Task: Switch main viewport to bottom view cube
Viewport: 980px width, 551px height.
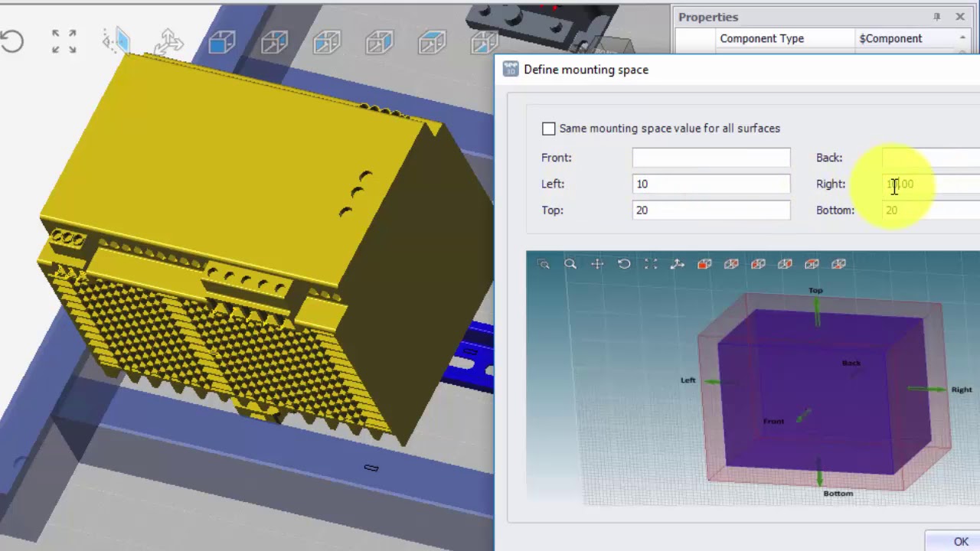Action: point(483,41)
